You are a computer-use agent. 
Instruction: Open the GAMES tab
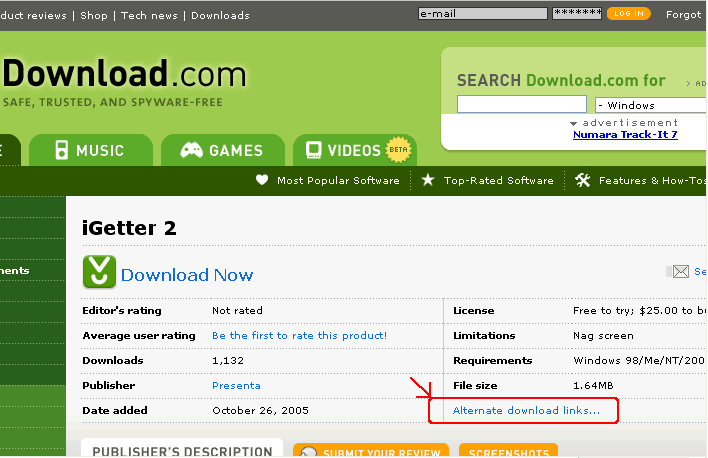pos(223,150)
